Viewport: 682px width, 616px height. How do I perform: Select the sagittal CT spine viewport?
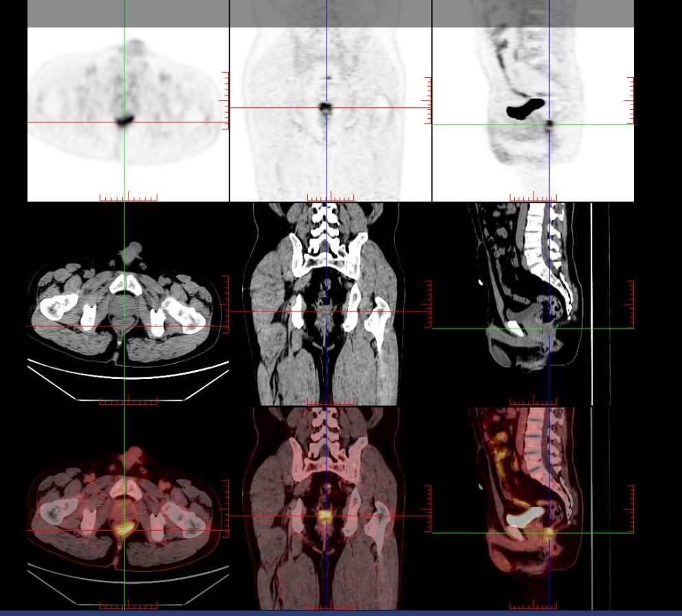pos(533,304)
